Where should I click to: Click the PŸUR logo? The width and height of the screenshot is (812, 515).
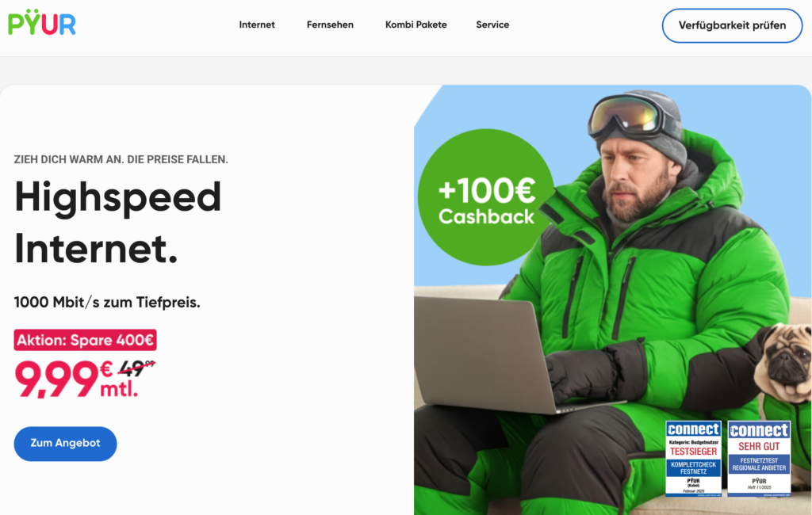click(x=42, y=22)
